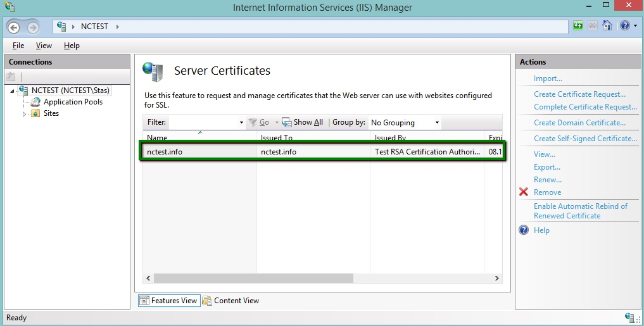Expand the arrow after NCTEST in the breadcrumb

point(117,27)
